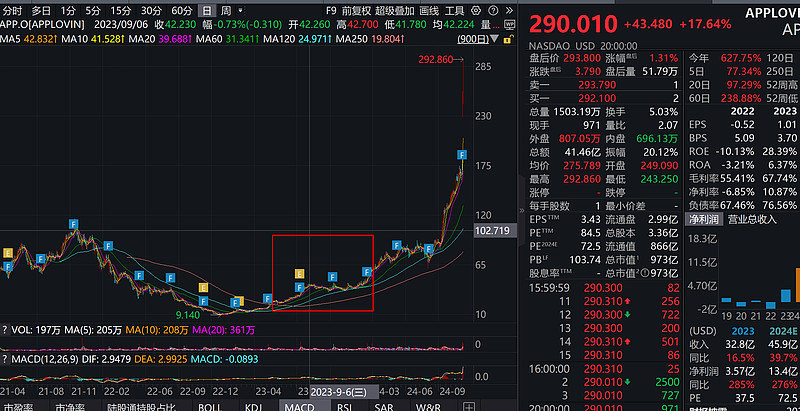Open the help question mark icon in toolbar
Screen dimensions: 800x411
click(492, 10)
